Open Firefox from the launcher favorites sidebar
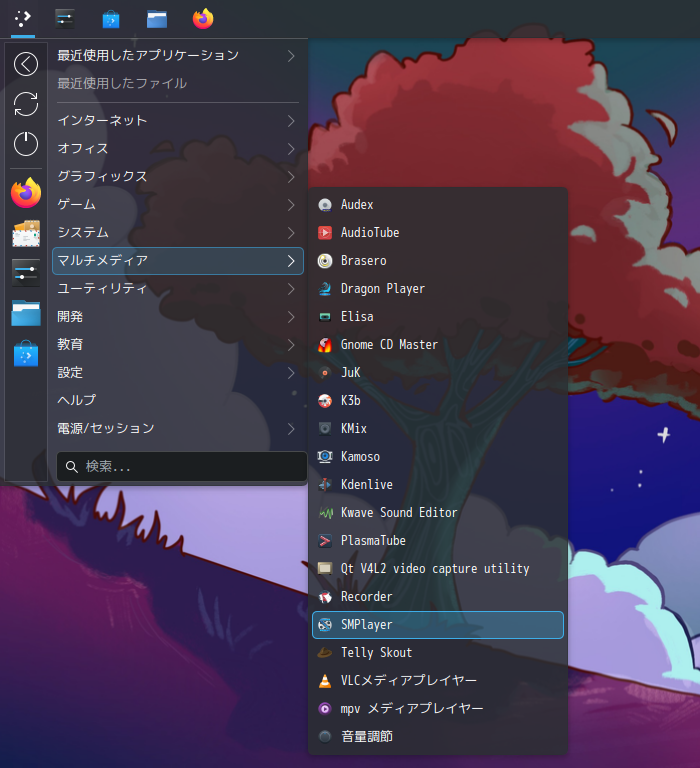Image resolution: width=700 pixels, height=768 pixels. pyautogui.click(x=26, y=193)
